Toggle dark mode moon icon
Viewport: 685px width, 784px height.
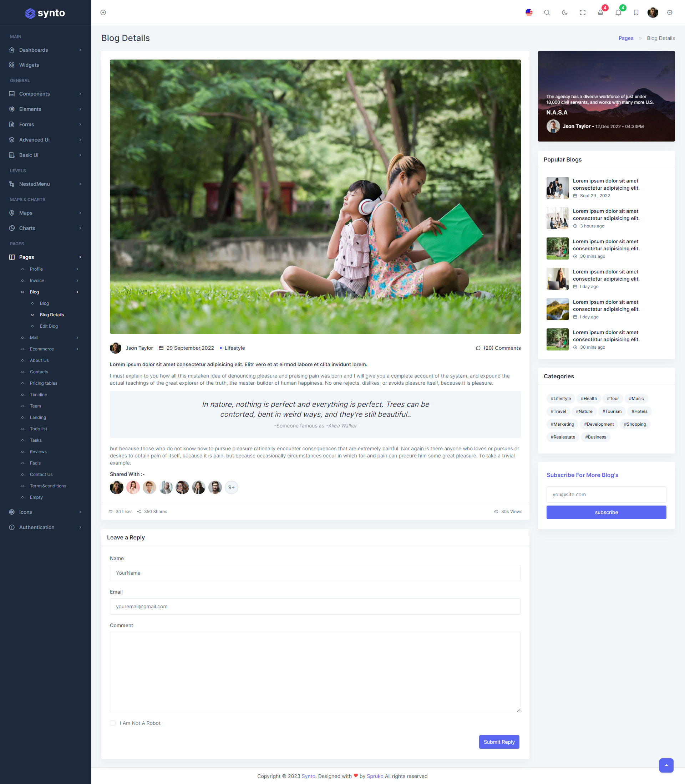(x=564, y=12)
